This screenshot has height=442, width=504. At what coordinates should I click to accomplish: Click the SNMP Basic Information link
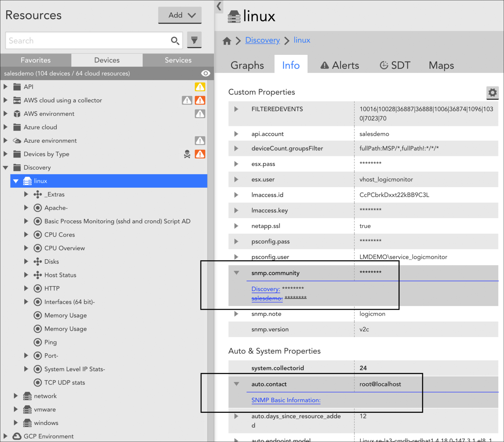pos(285,400)
